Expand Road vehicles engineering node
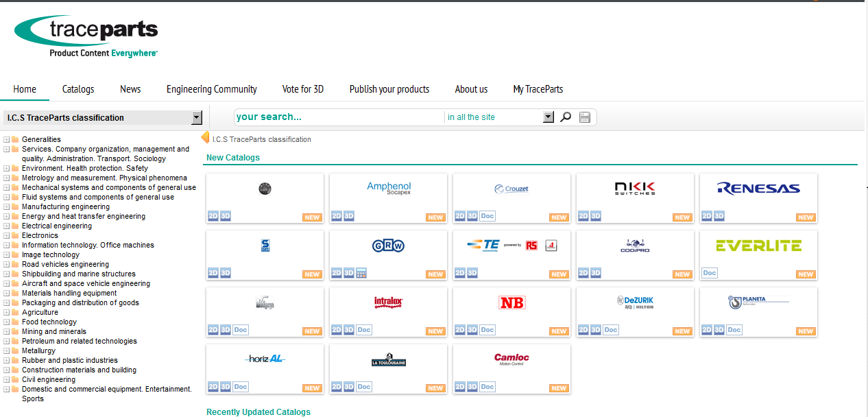Viewport: 868px width, 417px height. 6,264
